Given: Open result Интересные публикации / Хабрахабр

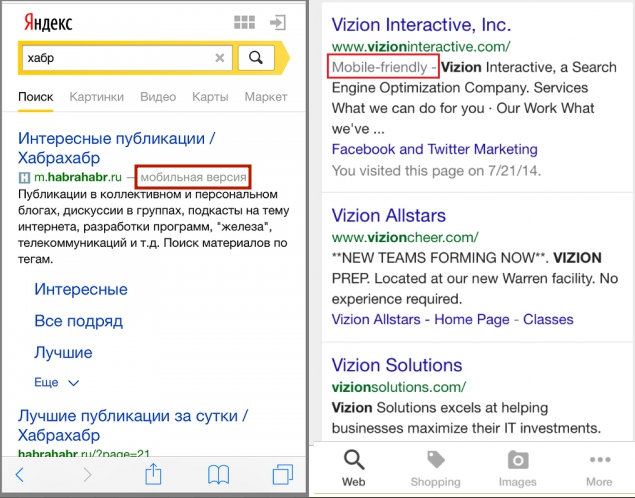Looking at the screenshot, I should pyautogui.click(x=117, y=148).
